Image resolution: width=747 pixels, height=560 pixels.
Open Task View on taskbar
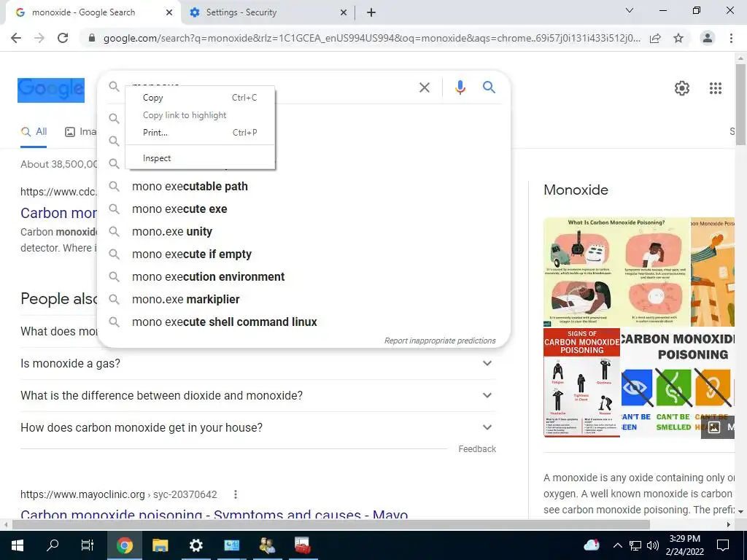click(88, 545)
